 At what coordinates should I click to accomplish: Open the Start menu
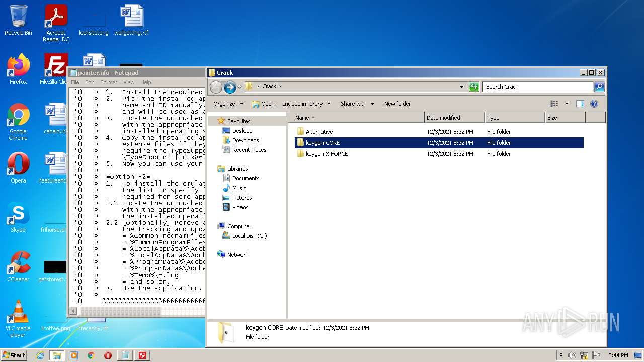coord(14,355)
